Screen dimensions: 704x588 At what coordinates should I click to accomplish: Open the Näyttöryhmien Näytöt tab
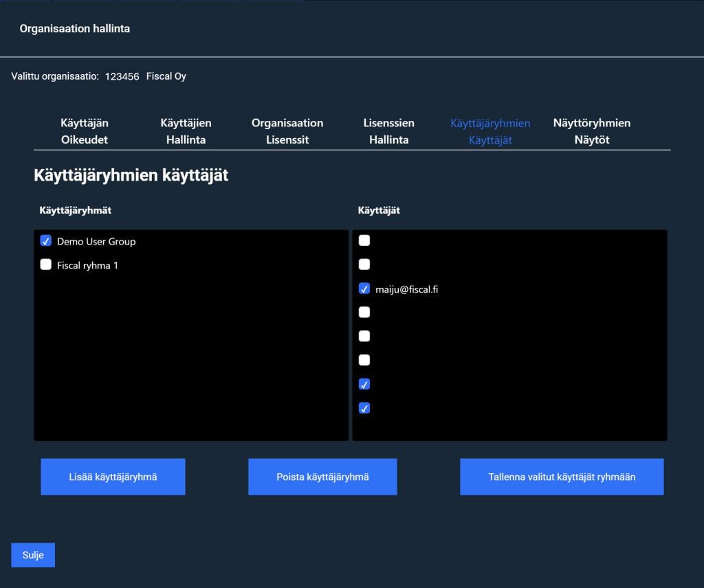[x=591, y=131]
